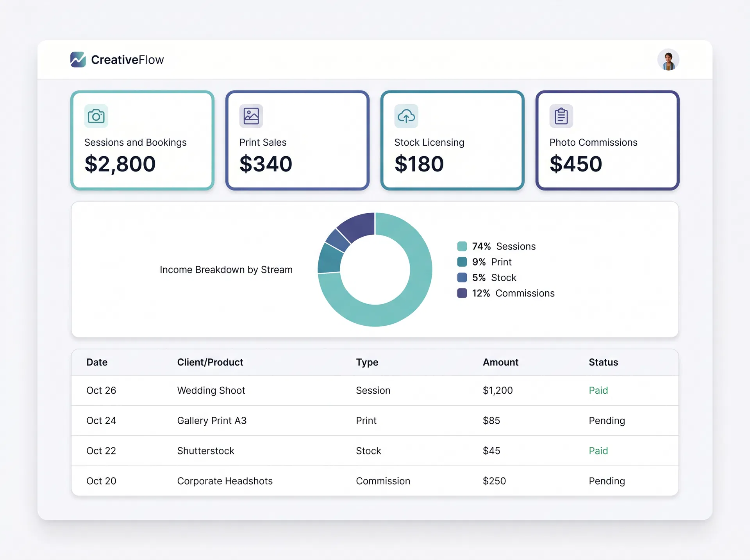
Task: Sort table by the Amount column header
Action: tap(500, 362)
